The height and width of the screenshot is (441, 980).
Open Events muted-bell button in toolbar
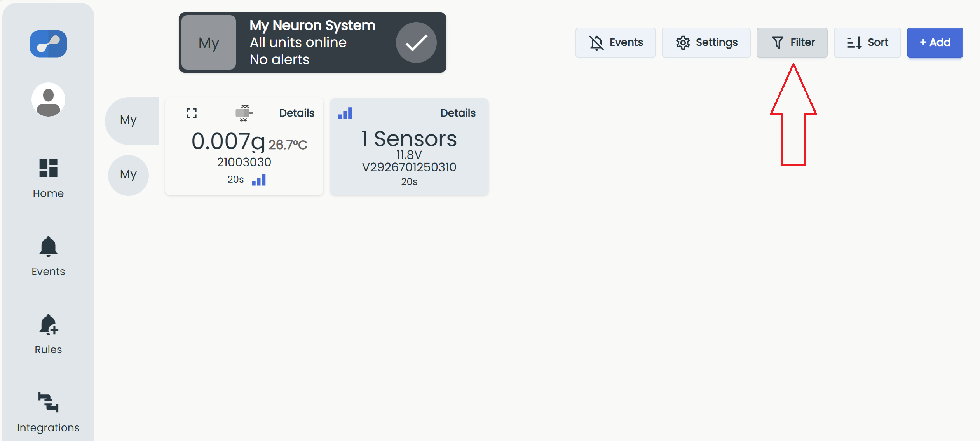pos(616,42)
